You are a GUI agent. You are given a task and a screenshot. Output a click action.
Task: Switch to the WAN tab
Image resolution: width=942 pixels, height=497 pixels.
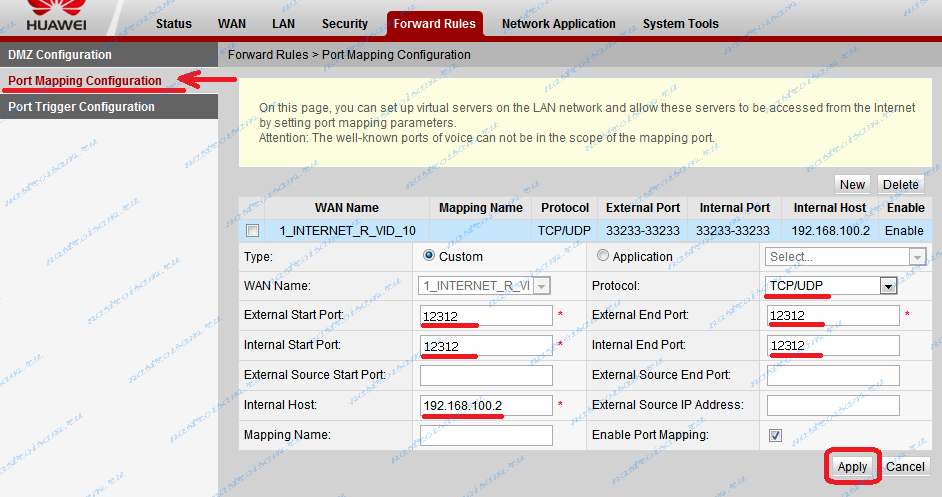[230, 24]
